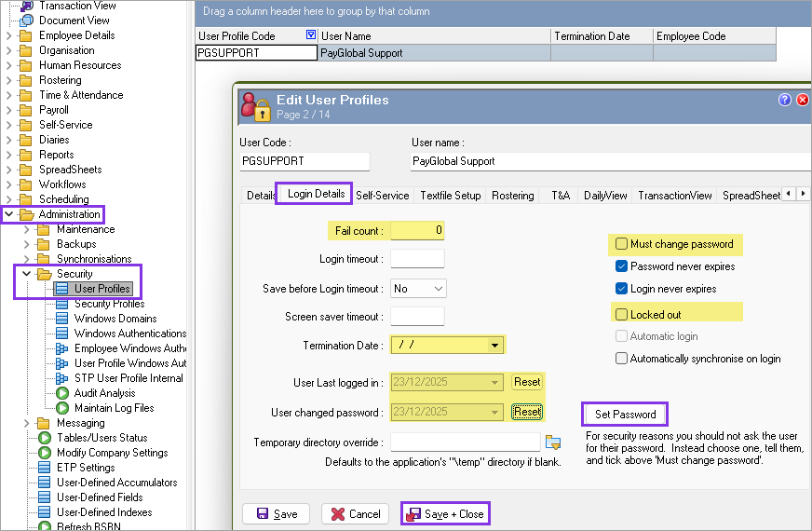Switch to the Self-Service tab
The width and height of the screenshot is (812, 531).
tap(382, 196)
